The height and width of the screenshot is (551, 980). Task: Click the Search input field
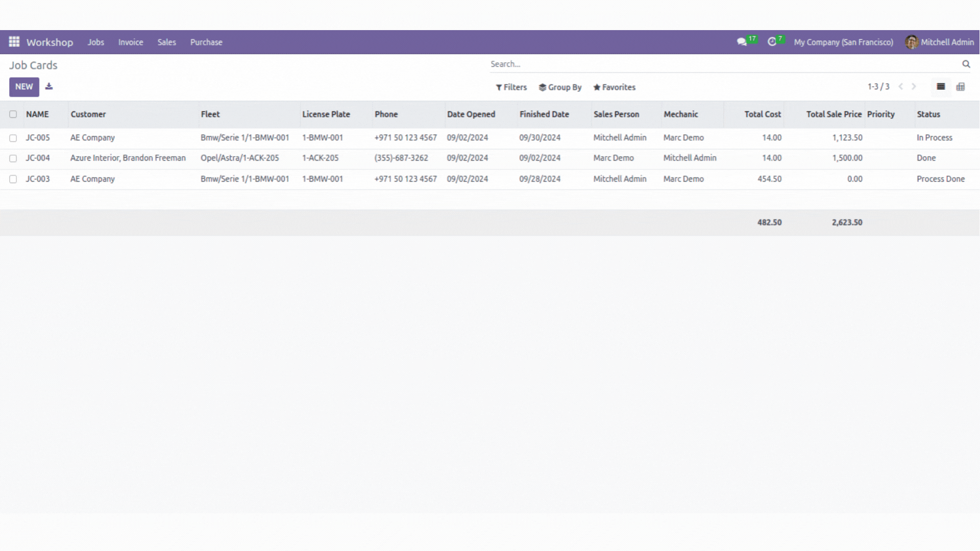[725, 64]
